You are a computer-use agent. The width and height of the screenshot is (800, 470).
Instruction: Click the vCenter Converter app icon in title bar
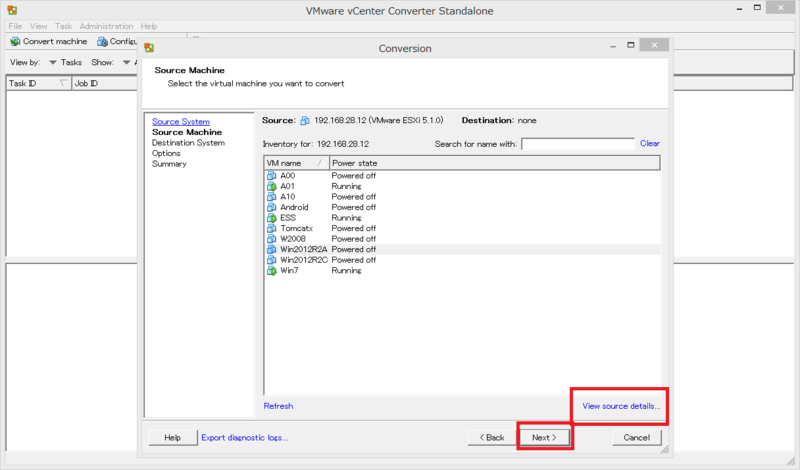point(12,10)
